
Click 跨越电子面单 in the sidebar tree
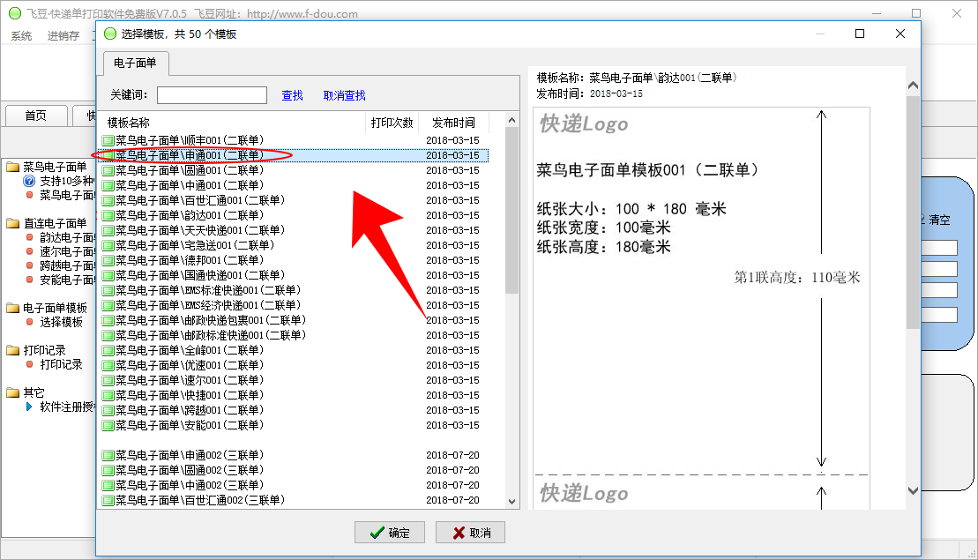pyautogui.click(x=67, y=265)
